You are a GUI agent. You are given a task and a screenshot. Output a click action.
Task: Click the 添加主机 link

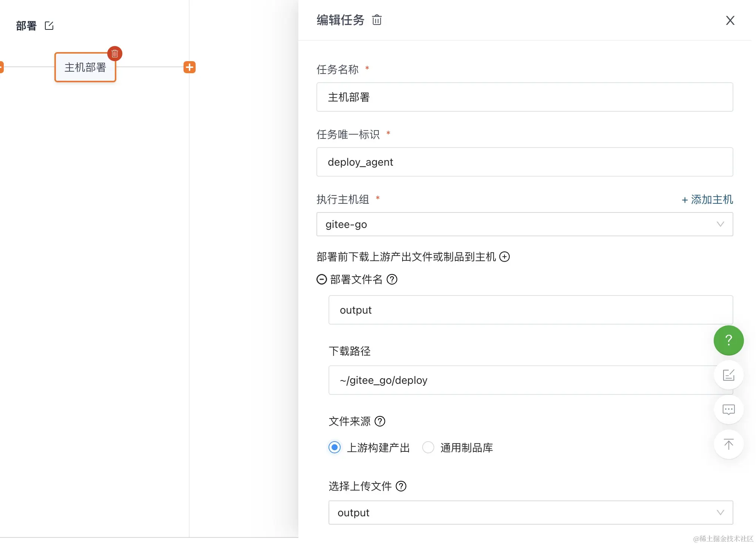click(x=707, y=199)
